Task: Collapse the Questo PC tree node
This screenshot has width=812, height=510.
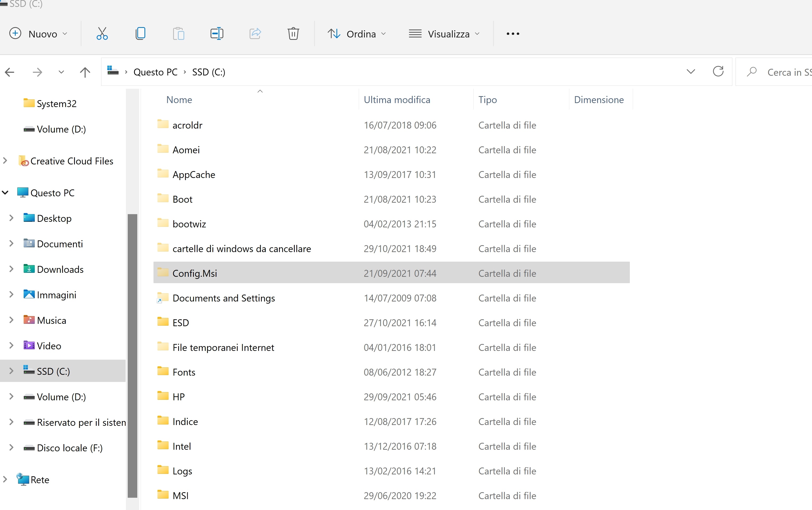Action: click(5, 193)
